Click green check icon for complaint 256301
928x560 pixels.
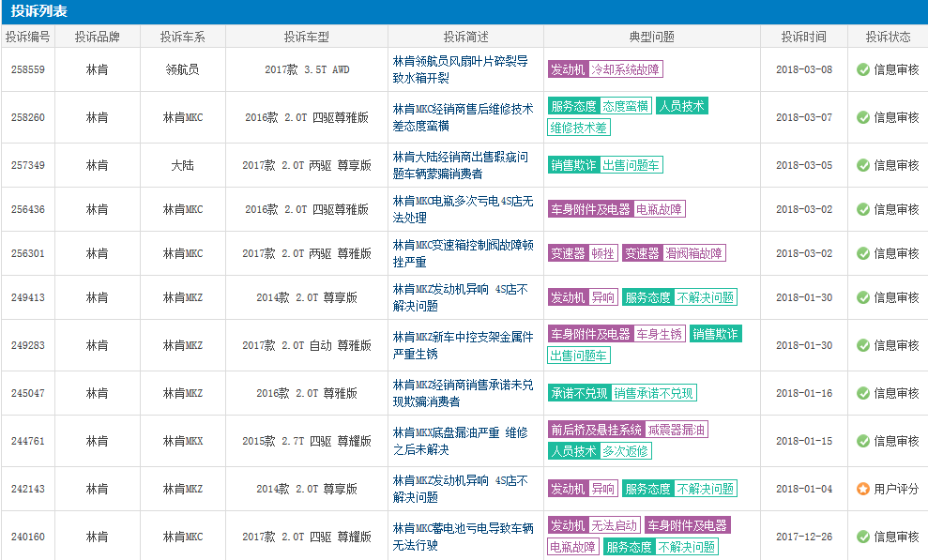pos(863,253)
